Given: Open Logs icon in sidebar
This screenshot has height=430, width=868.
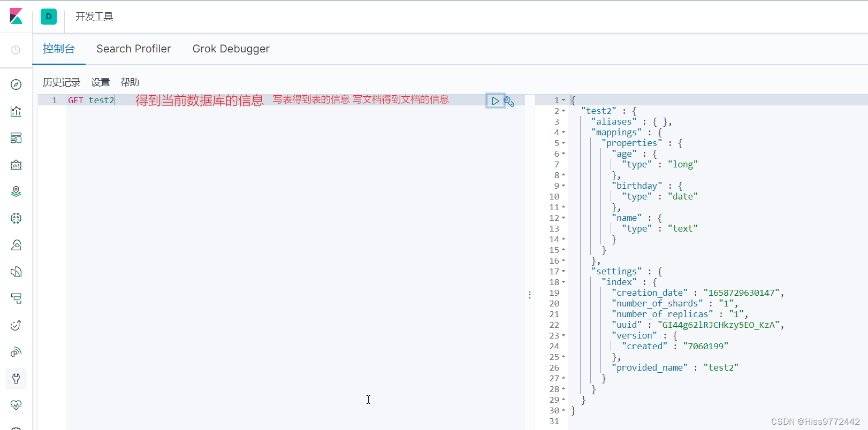Looking at the screenshot, I should point(16,272).
